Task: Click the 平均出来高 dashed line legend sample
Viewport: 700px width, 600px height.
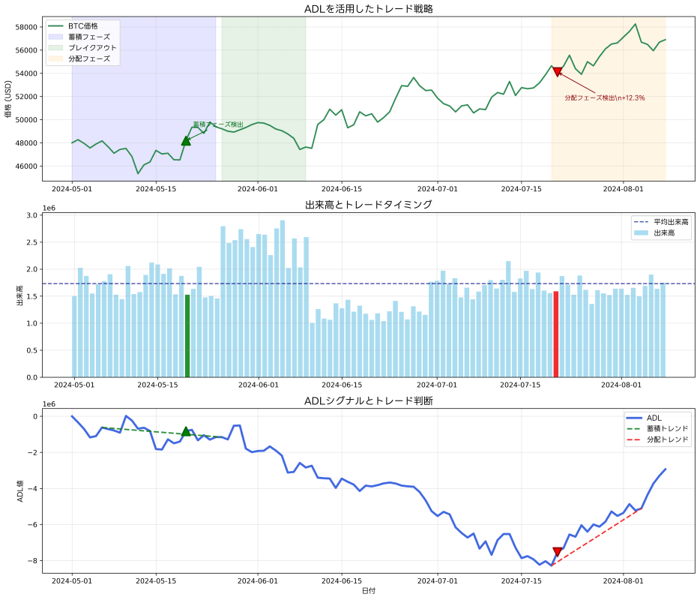Action: click(641, 221)
